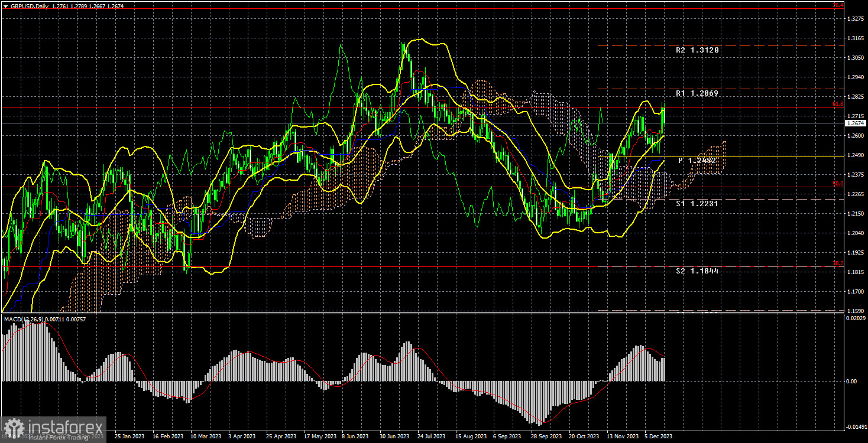868x443 pixels.
Task: Select the MACD(12,26,9) indicator label
Action: point(23,319)
